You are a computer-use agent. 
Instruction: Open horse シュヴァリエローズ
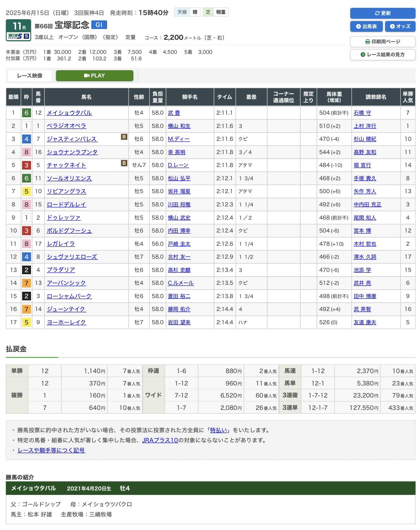pos(72,257)
